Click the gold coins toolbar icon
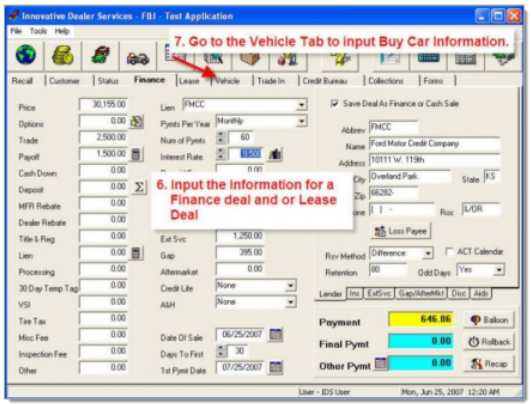The height and width of the screenshot is (404, 531). 63,55
